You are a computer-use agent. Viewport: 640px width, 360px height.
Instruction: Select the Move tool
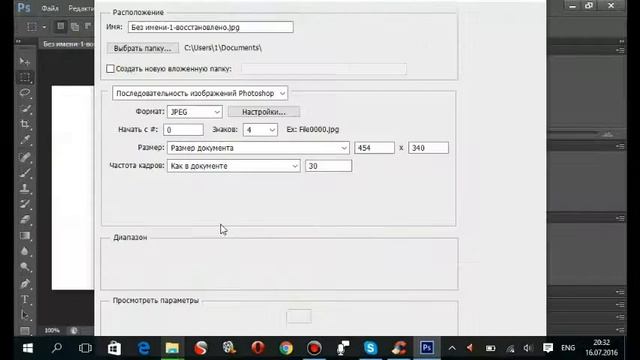click(25, 61)
